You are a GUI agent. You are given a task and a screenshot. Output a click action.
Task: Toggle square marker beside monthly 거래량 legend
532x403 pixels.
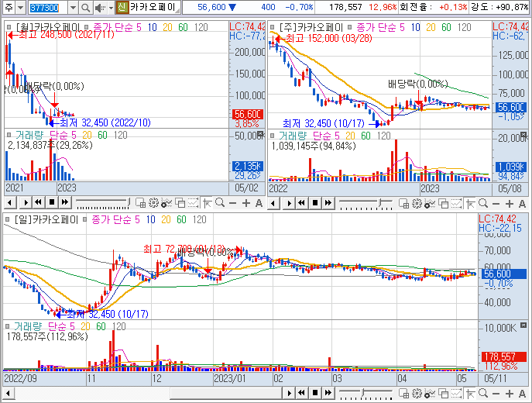tap(9, 135)
